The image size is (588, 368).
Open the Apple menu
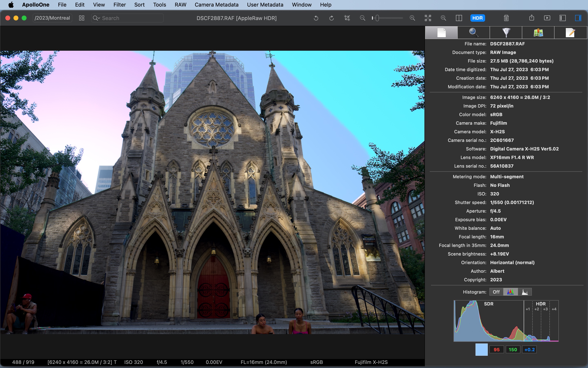point(11,5)
